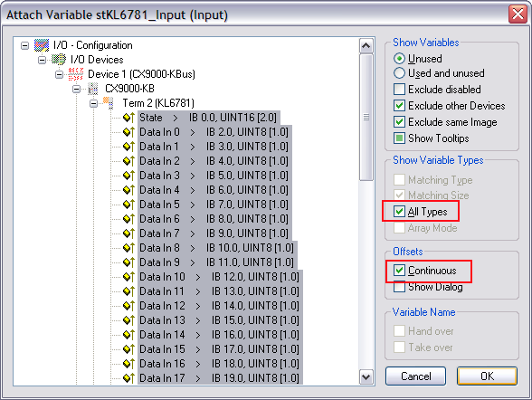Click the Data In 12 variable icon
Screen dimensions: 532x400
click(x=128, y=306)
